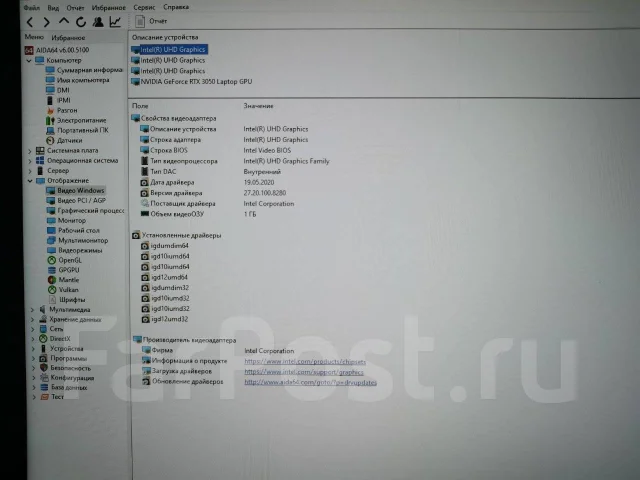The height and width of the screenshot is (480, 640).
Task: Open Суммарная информация item
Action: pos(84,70)
